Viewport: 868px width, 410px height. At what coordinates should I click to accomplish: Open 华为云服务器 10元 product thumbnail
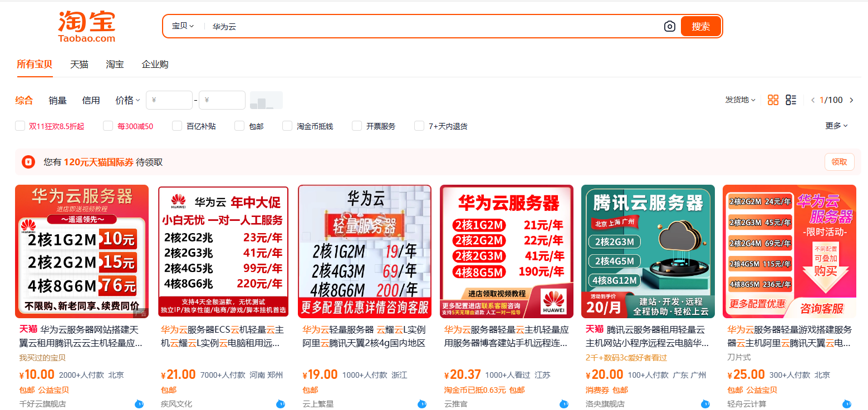[x=82, y=251]
